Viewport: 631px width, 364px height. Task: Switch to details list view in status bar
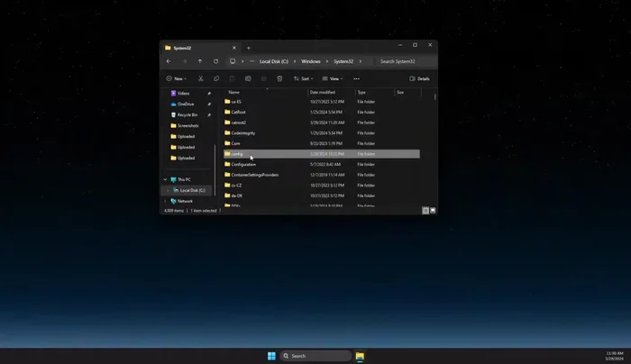tap(425, 210)
